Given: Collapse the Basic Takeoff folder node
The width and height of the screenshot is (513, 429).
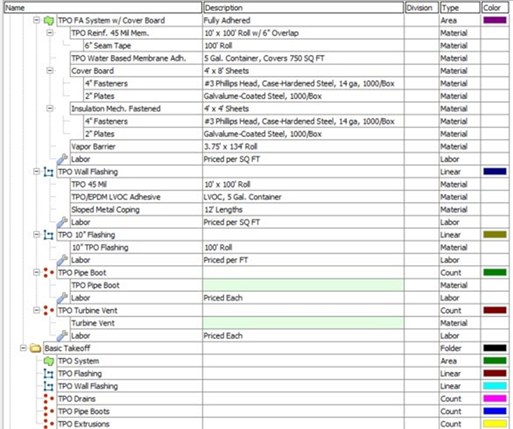Looking at the screenshot, I should point(23,348).
